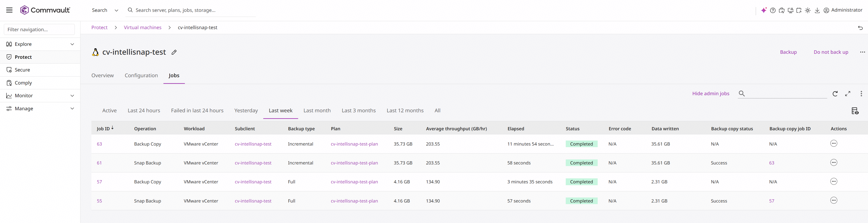Switch to the Configuration tab

click(141, 75)
